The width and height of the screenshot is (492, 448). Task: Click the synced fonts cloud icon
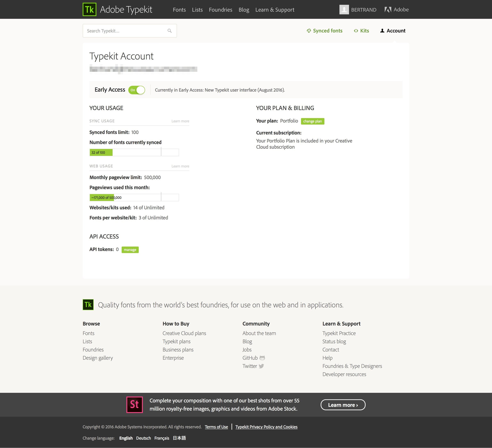[x=309, y=31]
